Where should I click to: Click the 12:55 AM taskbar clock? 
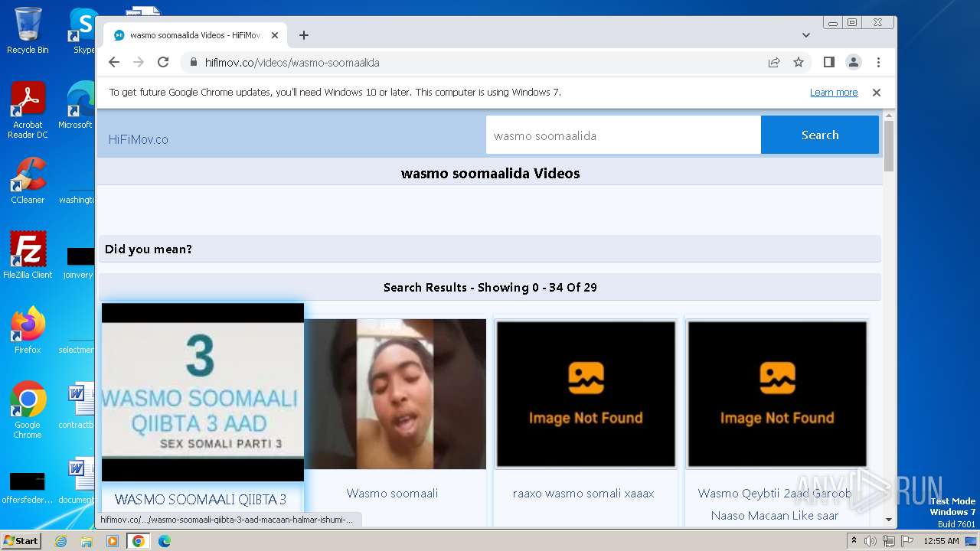pyautogui.click(x=941, y=541)
